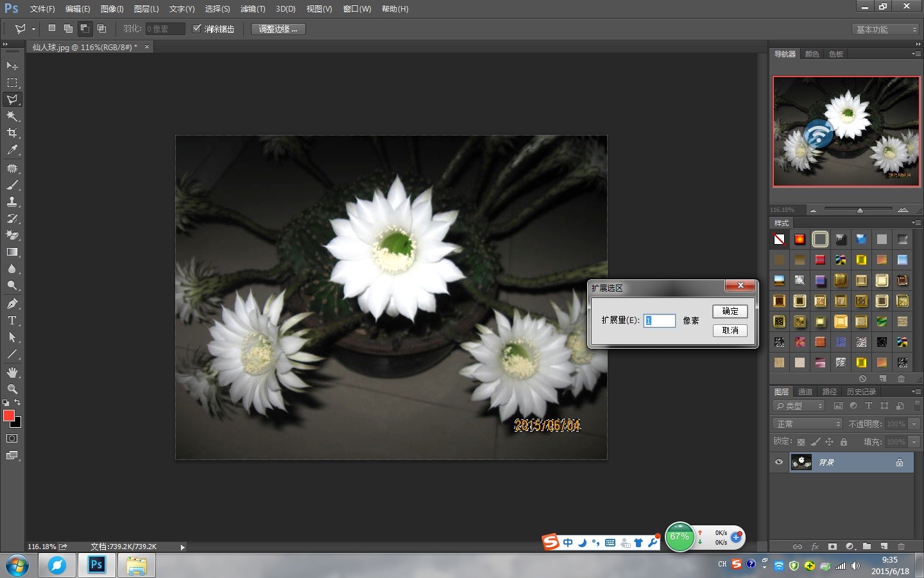
Task: Open the layer blend mode dropdown
Action: click(807, 424)
